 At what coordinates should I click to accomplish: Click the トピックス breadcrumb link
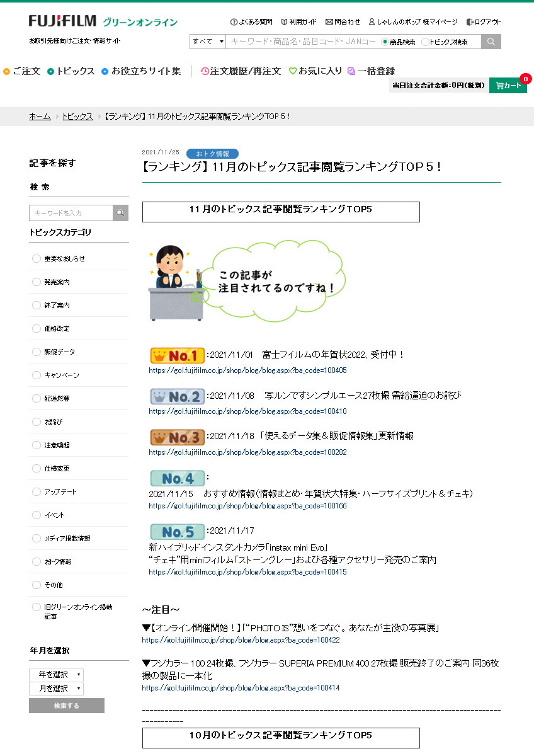click(77, 117)
